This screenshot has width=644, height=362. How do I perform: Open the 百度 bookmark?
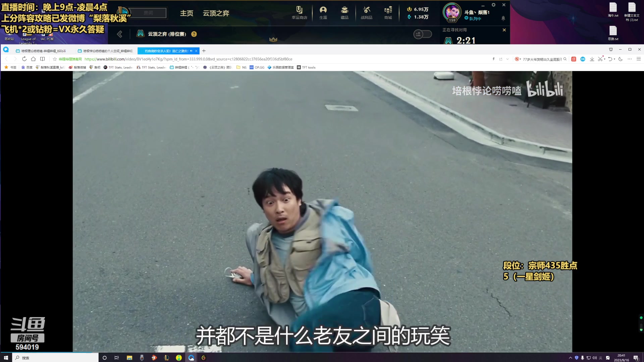pos(27,67)
